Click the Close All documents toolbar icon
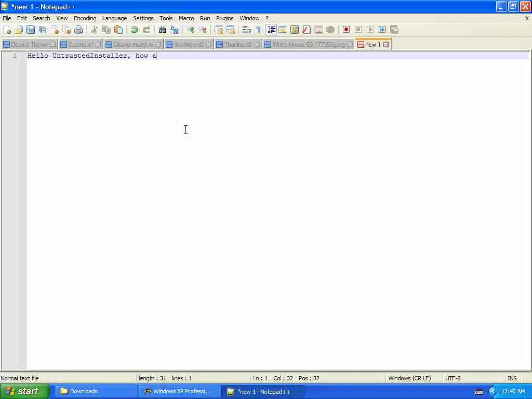 (x=66, y=30)
